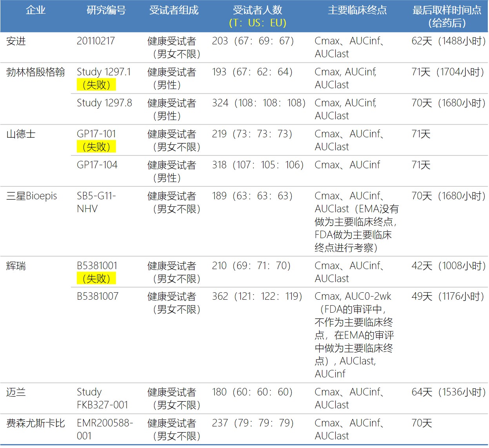Select the company cell 三星Bioepis
489x448 pixels.
click(32, 196)
